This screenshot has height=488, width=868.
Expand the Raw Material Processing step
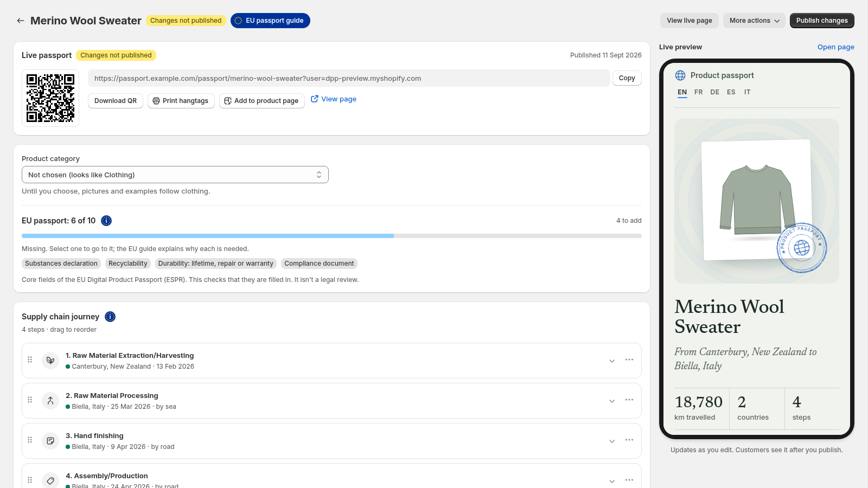pyautogui.click(x=612, y=401)
